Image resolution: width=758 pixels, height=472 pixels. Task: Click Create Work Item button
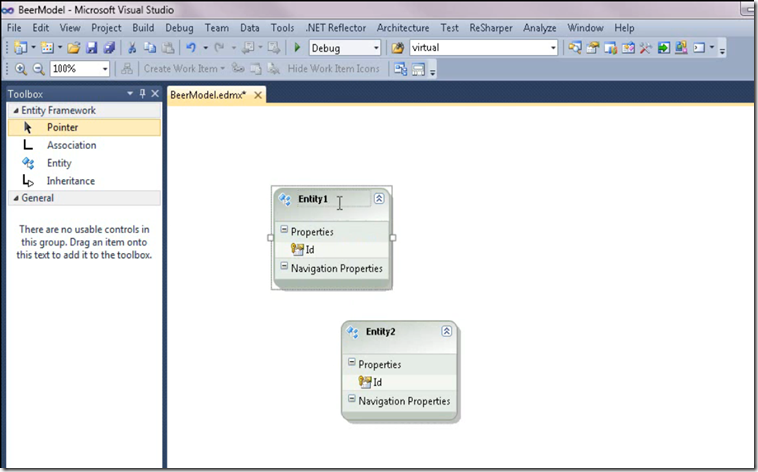184,69
